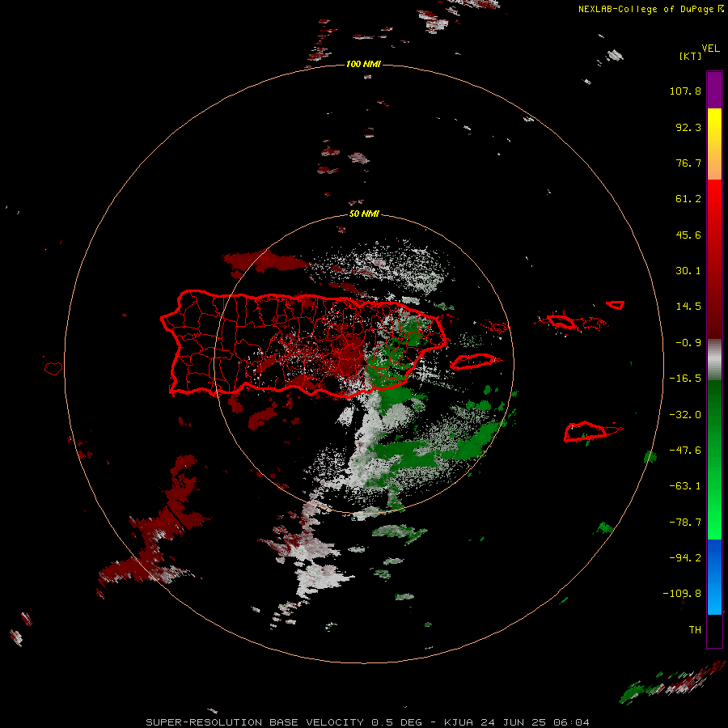The image size is (728, 728).
Task: Click the 30.1 legend value
Action: click(x=688, y=271)
